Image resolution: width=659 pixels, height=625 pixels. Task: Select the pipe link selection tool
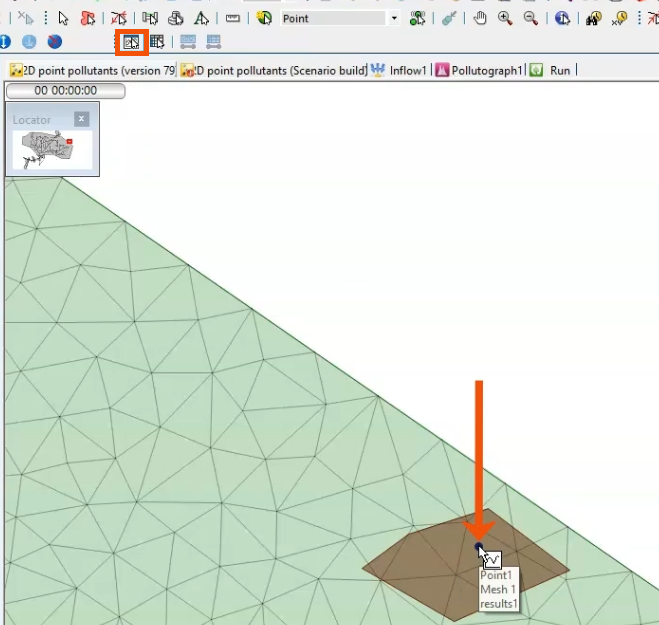[150, 18]
